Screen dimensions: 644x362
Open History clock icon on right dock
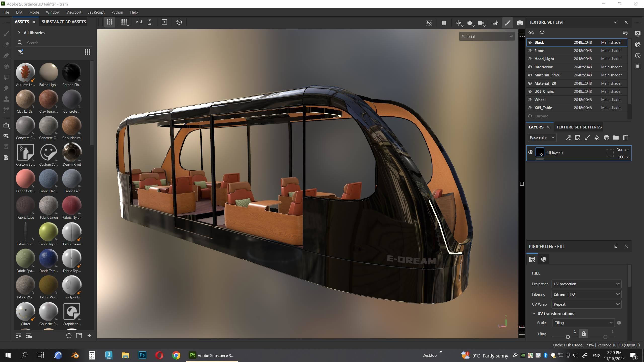tap(637, 56)
